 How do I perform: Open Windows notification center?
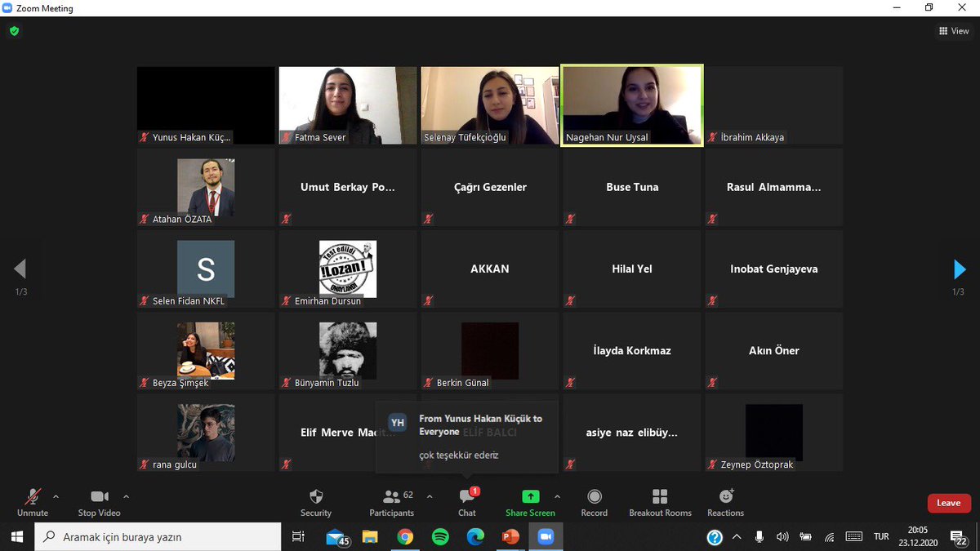click(957, 537)
